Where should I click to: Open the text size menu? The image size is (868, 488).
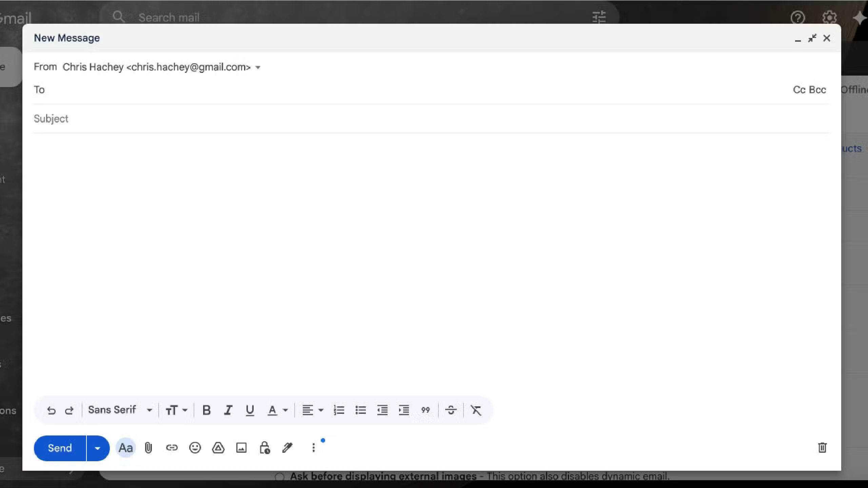click(x=176, y=410)
